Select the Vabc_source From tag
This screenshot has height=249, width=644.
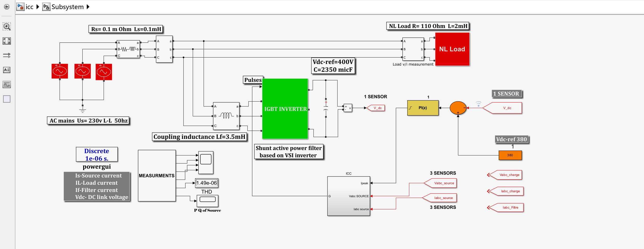point(440,183)
